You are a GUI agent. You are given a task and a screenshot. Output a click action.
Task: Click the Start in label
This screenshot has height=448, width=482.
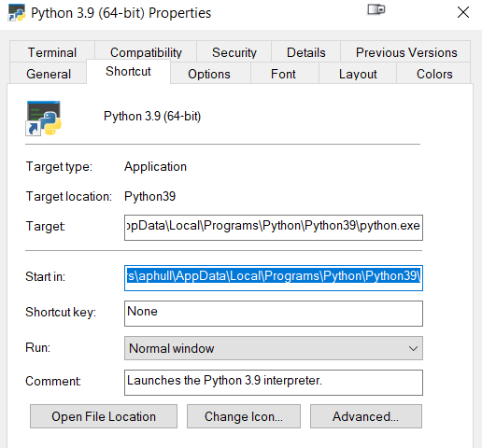46,276
